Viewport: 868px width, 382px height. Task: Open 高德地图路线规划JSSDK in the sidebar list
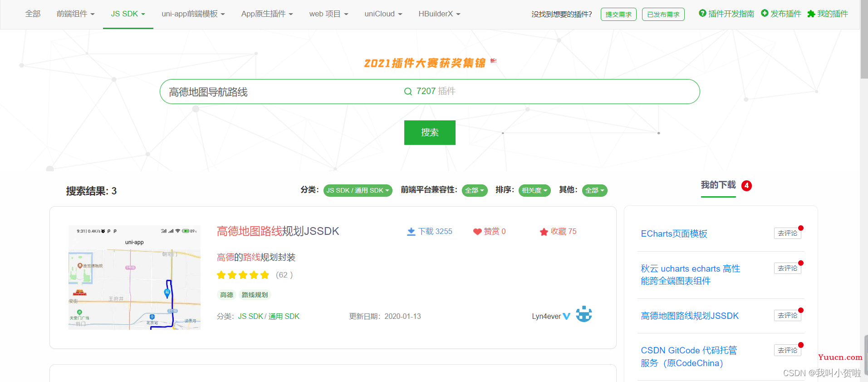click(690, 316)
